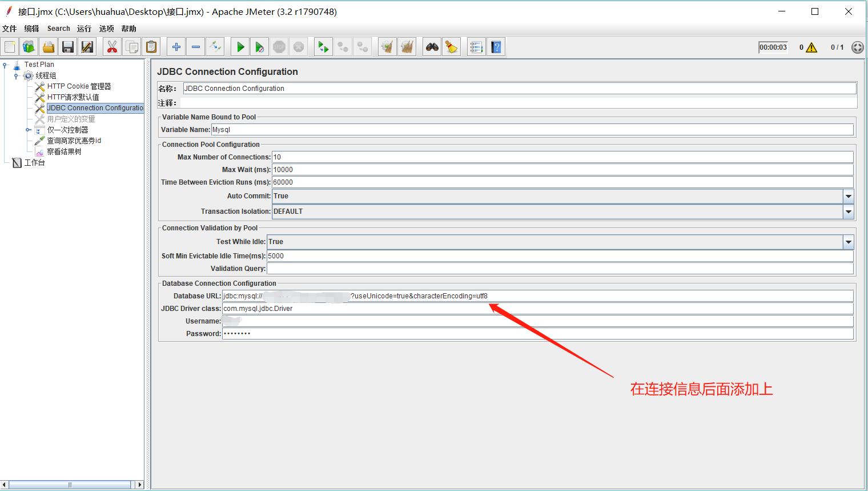This screenshot has height=491, width=868.
Task: Click the blue plus Expand All icon
Action: pyautogui.click(x=176, y=47)
